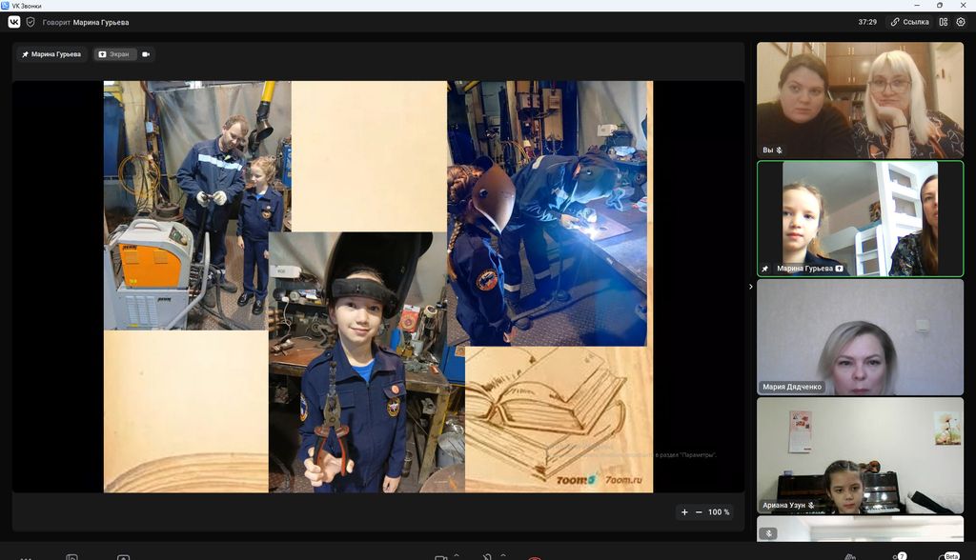The image size is (976, 560).
Task: Switch the participants layout view icon
Action: click(x=944, y=22)
